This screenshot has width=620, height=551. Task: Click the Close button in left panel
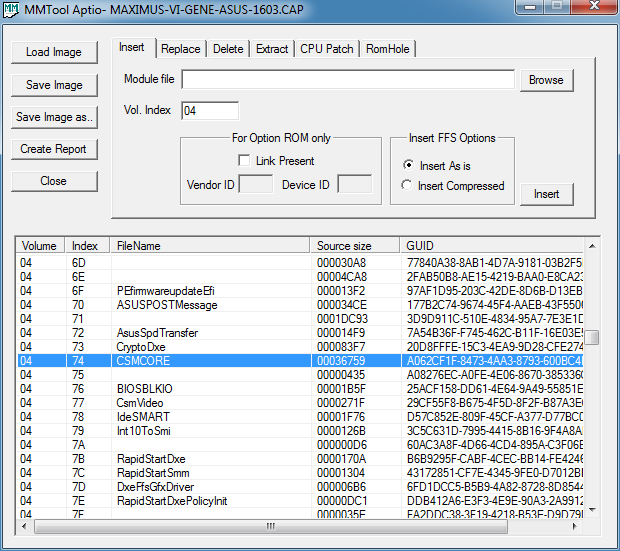pyautogui.click(x=54, y=181)
